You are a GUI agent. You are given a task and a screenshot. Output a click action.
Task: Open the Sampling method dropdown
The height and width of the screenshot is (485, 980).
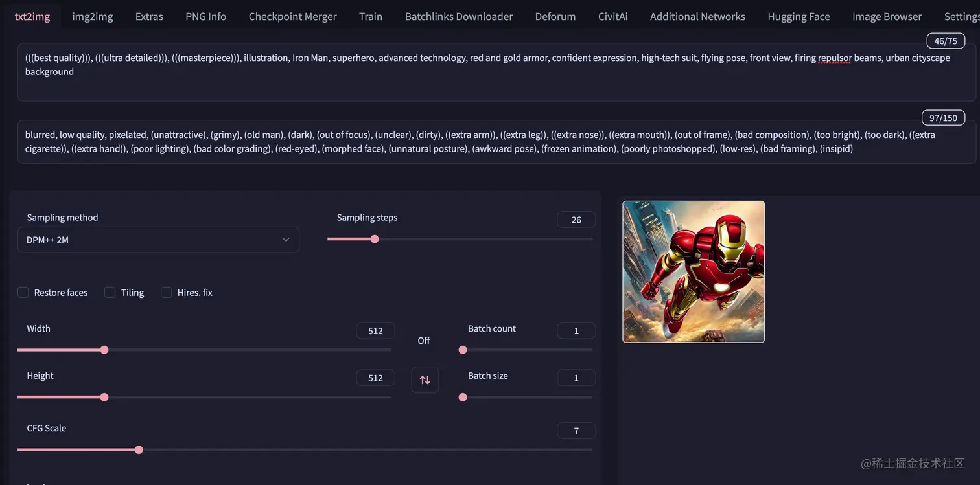158,240
